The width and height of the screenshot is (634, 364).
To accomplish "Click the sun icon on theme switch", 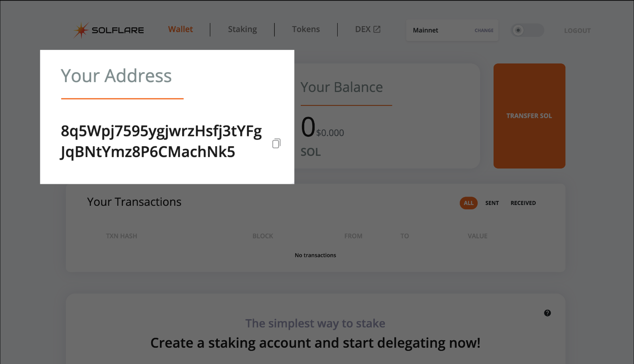I will (518, 30).
